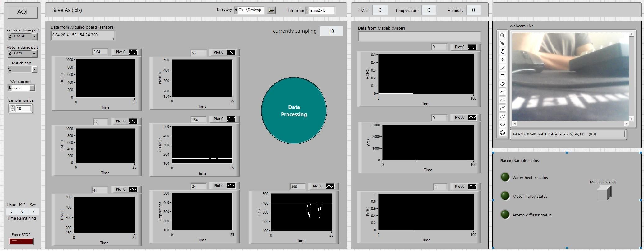
Task: Click the Hour time remaining field
Action: 11,211
